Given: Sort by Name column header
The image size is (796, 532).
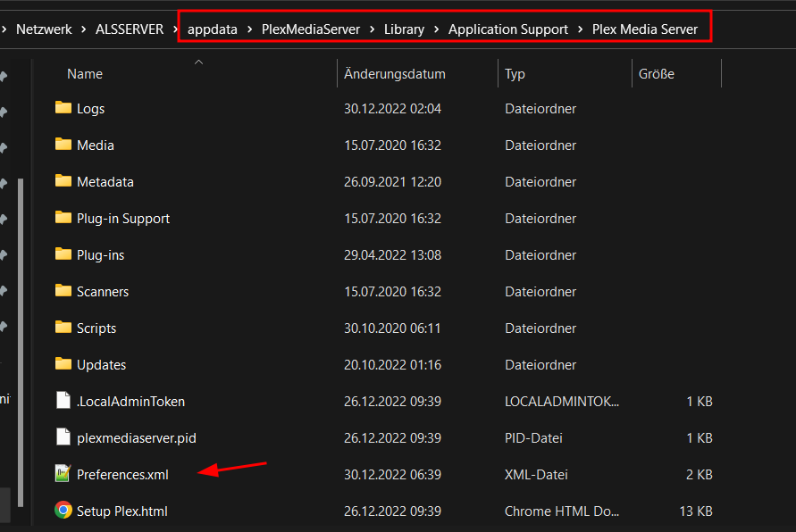Looking at the screenshot, I should coord(85,74).
